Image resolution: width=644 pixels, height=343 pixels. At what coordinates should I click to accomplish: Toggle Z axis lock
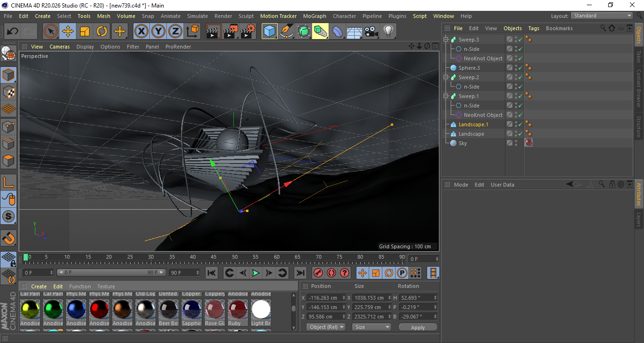tap(175, 32)
